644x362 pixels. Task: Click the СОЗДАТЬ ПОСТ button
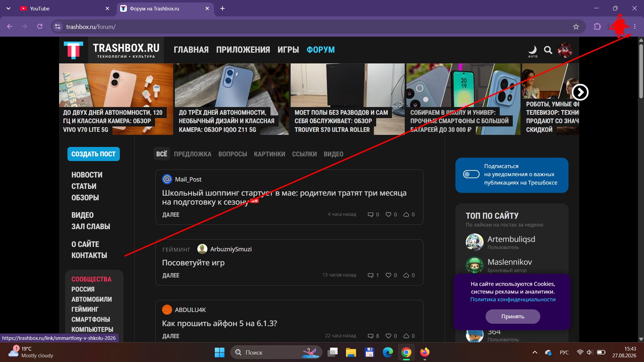coord(93,154)
